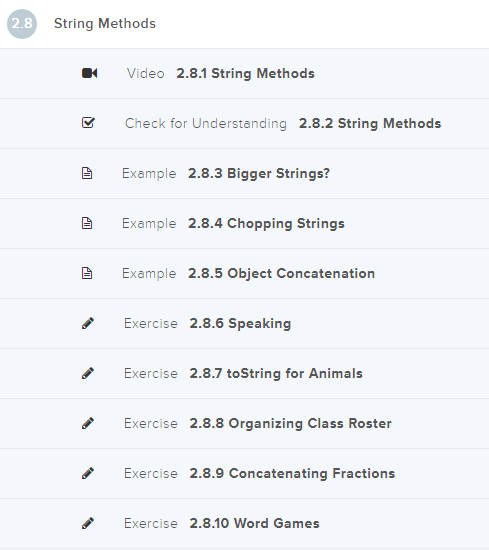Collapse the 2.8 String Methods section header
Screen dimensions: 489x550
click(x=244, y=24)
